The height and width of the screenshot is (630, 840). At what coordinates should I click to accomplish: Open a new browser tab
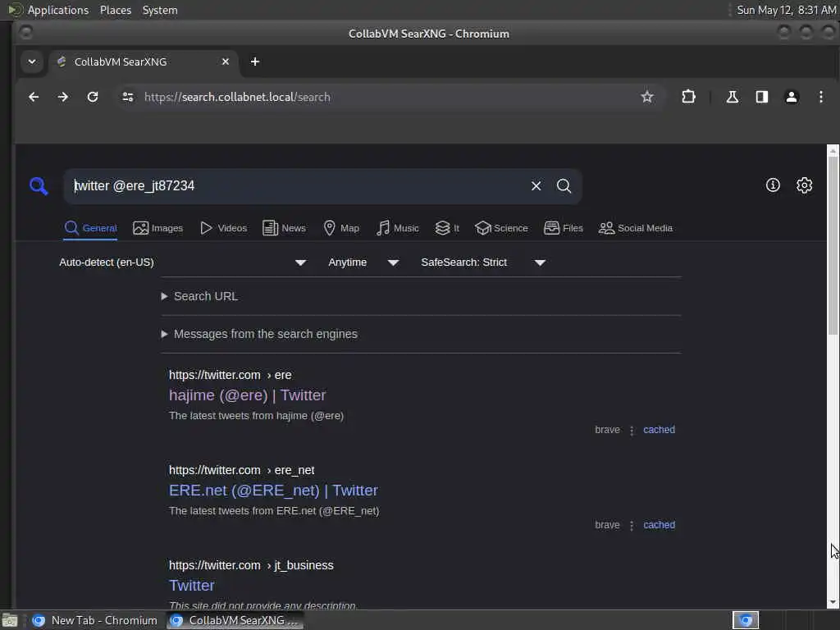(x=255, y=62)
